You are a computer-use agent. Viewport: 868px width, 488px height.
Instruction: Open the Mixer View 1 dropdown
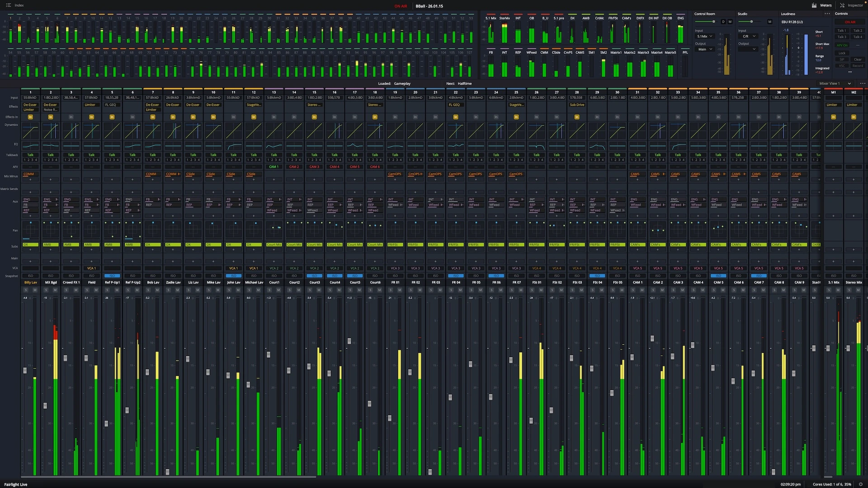point(835,84)
